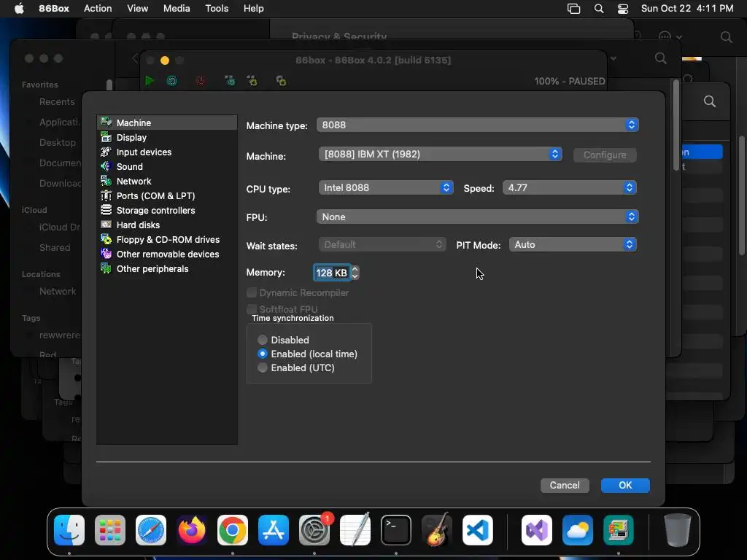Open Safari from the Dock
The height and width of the screenshot is (560, 747).
pyautogui.click(x=151, y=530)
